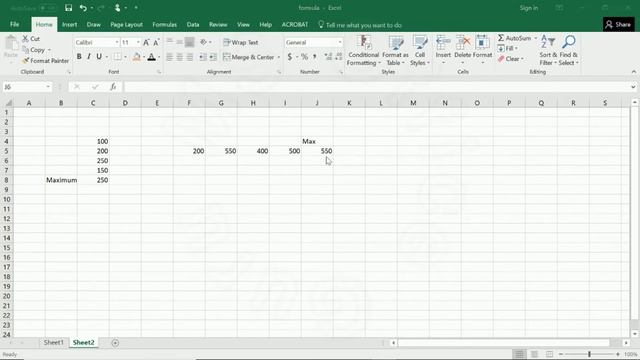
Task: Apply comma style
Action: click(314, 57)
